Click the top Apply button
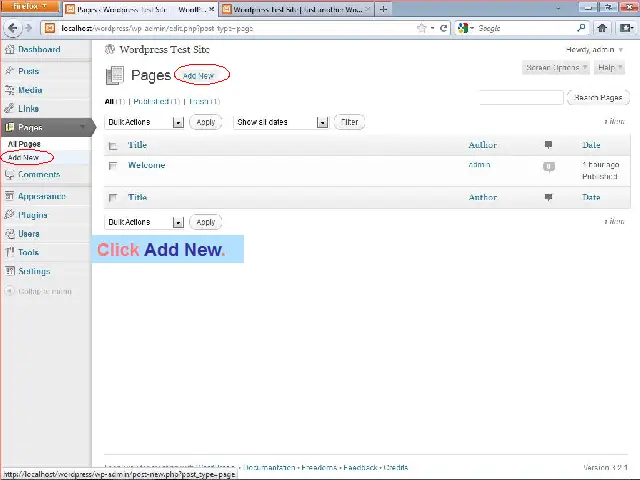Image resolution: width=640 pixels, height=480 pixels. pos(206,122)
